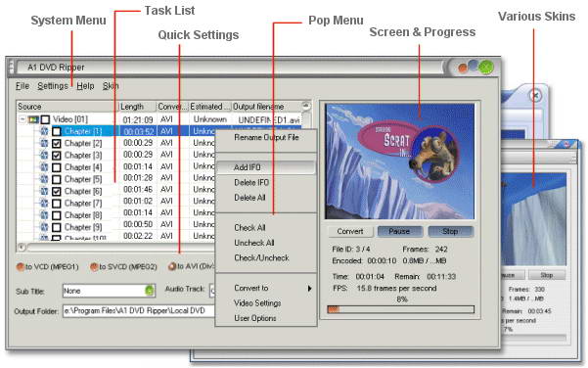
Task: Click the Length column header
Action: point(137,107)
